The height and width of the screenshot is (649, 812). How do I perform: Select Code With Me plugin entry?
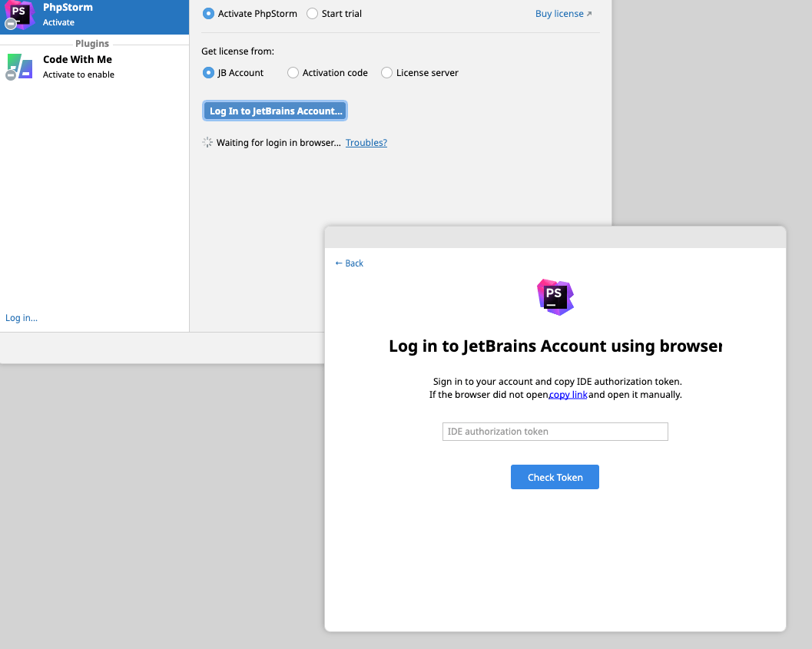click(94, 67)
